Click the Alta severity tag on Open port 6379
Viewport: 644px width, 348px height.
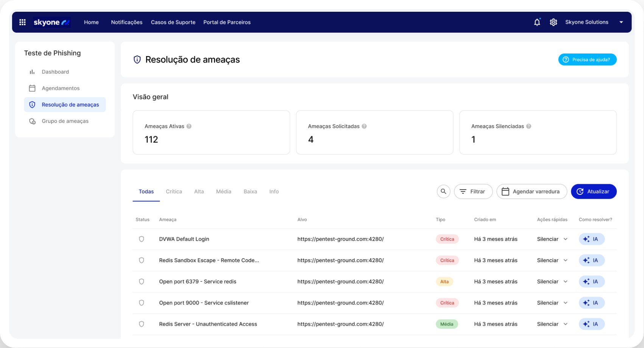pos(444,282)
